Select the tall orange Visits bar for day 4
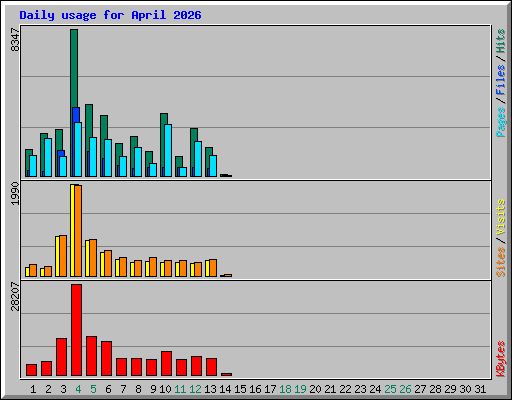The width and height of the screenshot is (512, 400). pyautogui.click(x=78, y=231)
